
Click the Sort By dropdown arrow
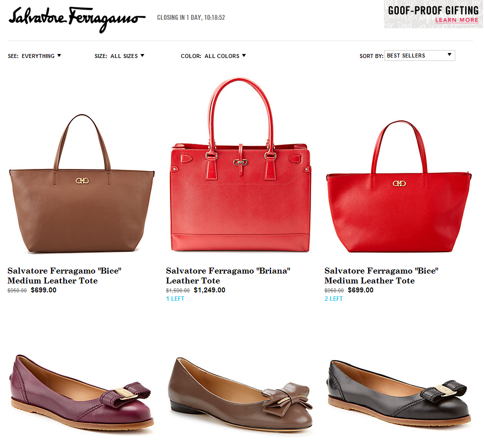click(449, 55)
